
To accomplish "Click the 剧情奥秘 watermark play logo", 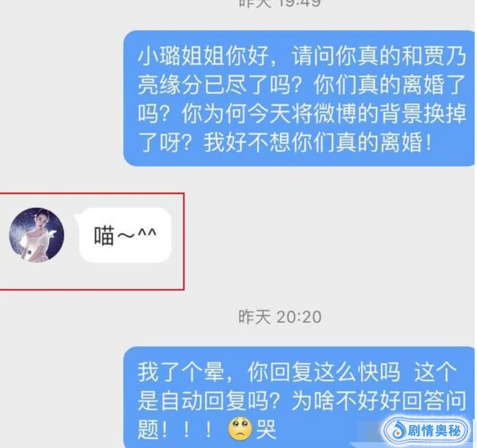I will click(x=398, y=432).
